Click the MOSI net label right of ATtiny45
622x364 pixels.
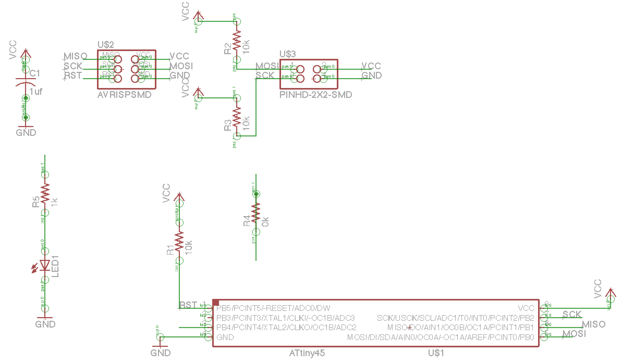(x=574, y=334)
